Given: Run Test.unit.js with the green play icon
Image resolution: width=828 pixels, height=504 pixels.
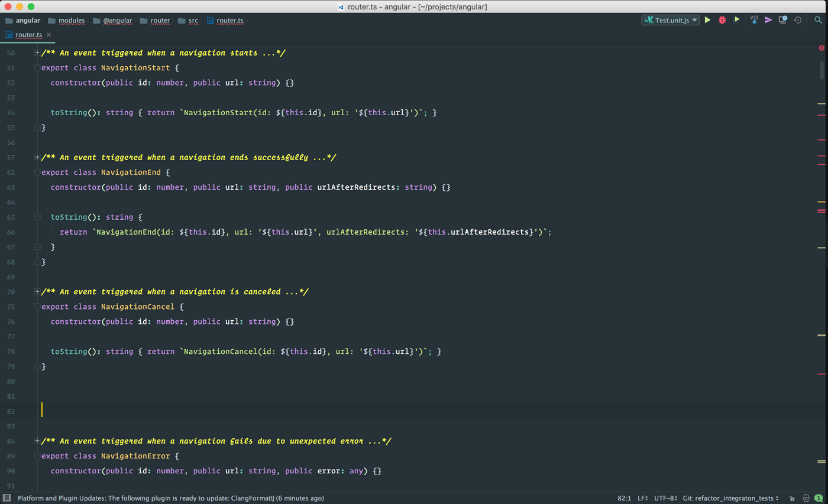Looking at the screenshot, I should pos(707,19).
